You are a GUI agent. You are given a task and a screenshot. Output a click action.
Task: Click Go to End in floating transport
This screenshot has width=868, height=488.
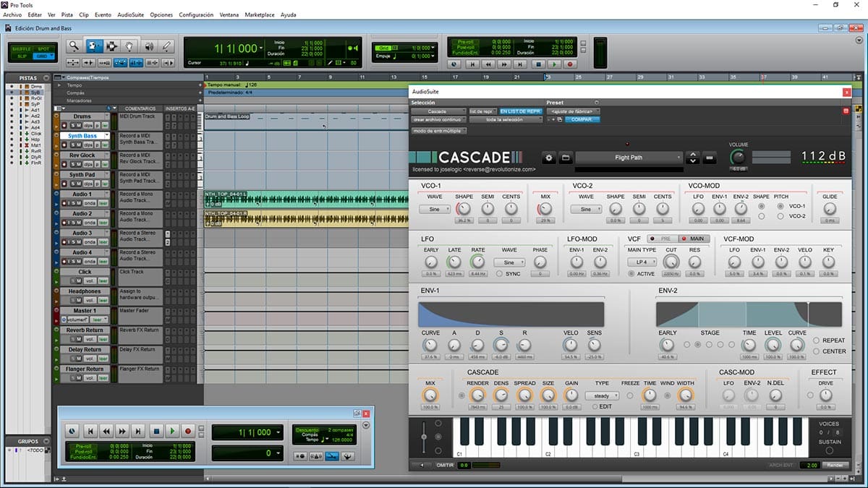click(139, 432)
